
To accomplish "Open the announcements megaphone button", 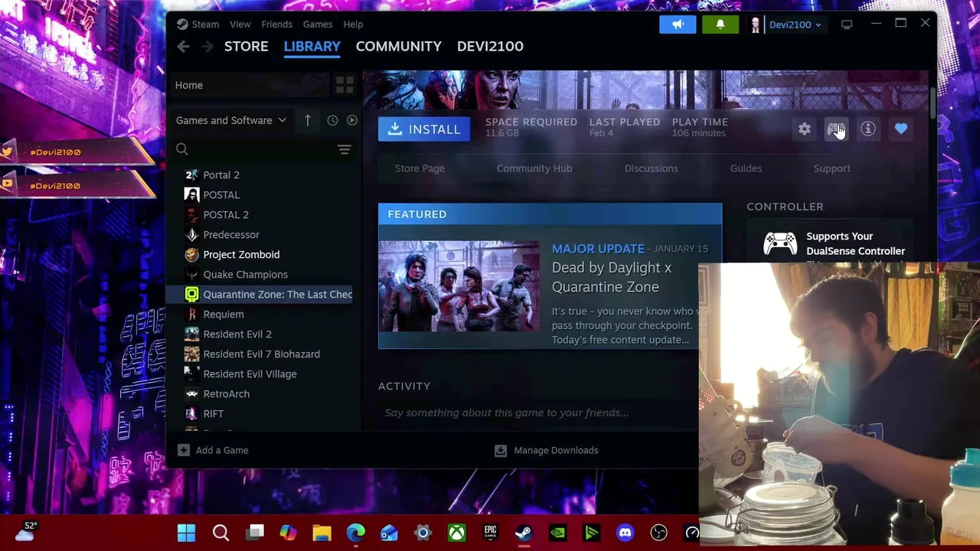I will click(678, 24).
